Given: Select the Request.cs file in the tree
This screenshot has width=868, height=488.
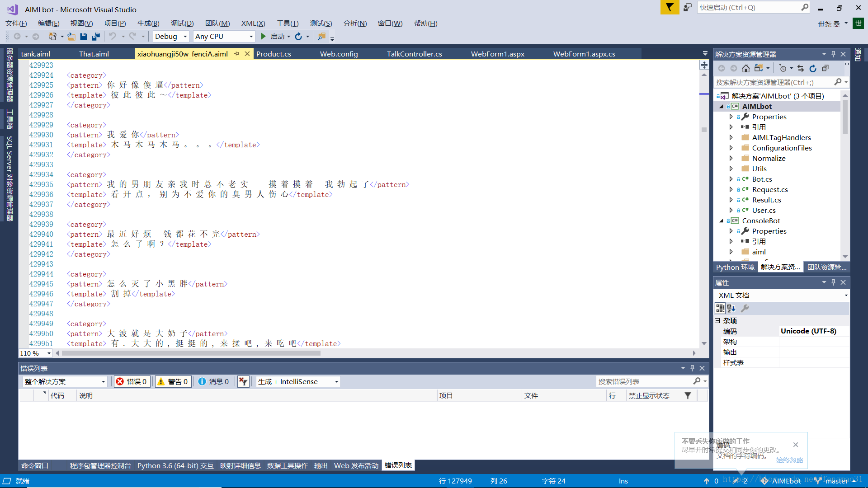Looking at the screenshot, I should pos(770,190).
